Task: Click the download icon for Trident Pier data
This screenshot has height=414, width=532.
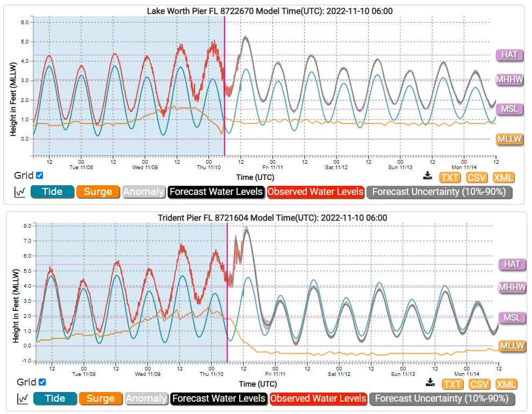Action: tap(430, 382)
